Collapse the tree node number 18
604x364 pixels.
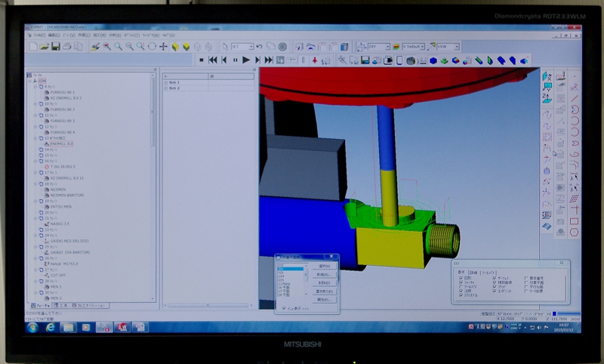[35, 184]
